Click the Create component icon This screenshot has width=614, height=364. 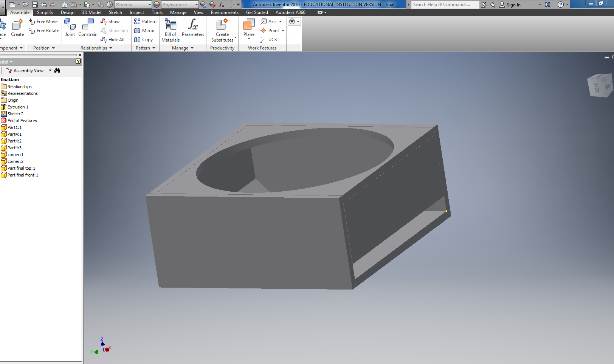click(17, 28)
